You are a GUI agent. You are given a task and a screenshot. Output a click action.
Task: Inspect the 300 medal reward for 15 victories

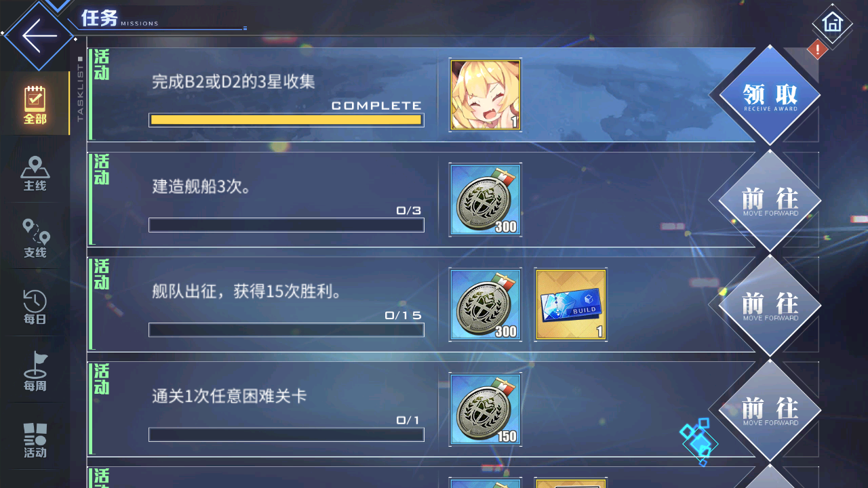click(486, 304)
